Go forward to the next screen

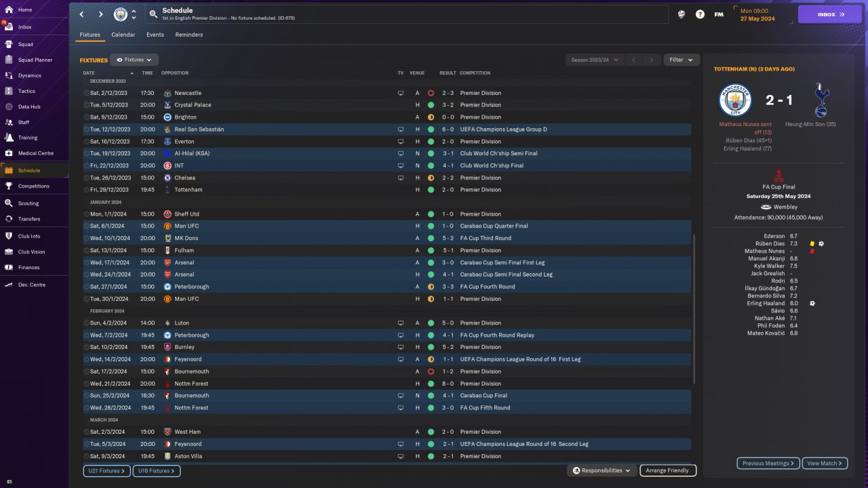pyautogui.click(x=101, y=14)
